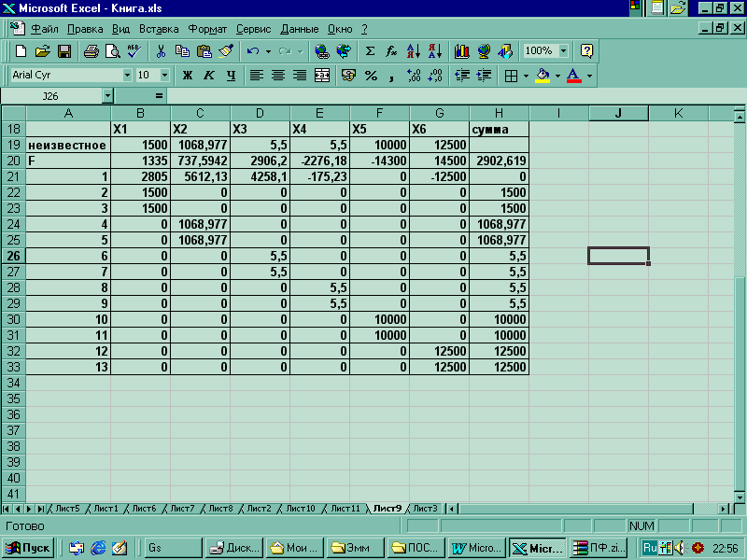The height and width of the screenshot is (560, 747).
Task: Open the Правка menu
Action: (x=85, y=29)
